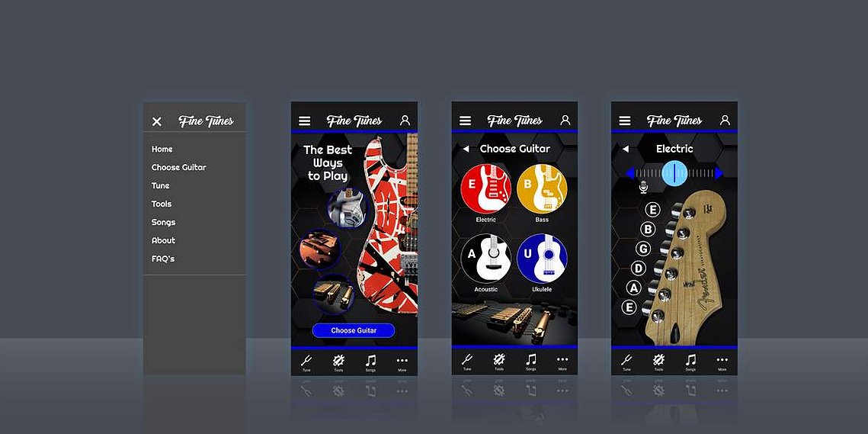The image size is (868, 434).
Task: Tap More dots on home screen
Action: pyautogui.click(x=402, y=362)
